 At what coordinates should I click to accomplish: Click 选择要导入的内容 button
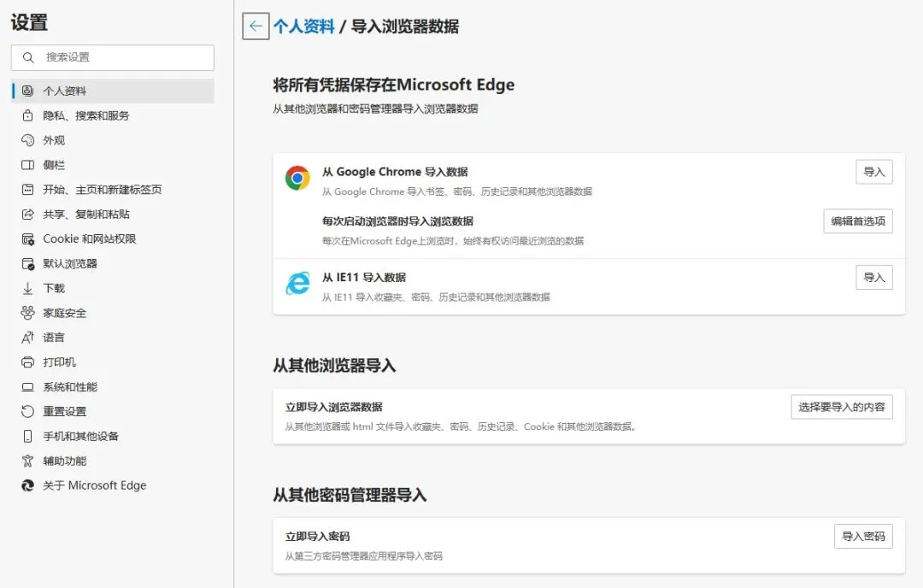click(842, 407)
